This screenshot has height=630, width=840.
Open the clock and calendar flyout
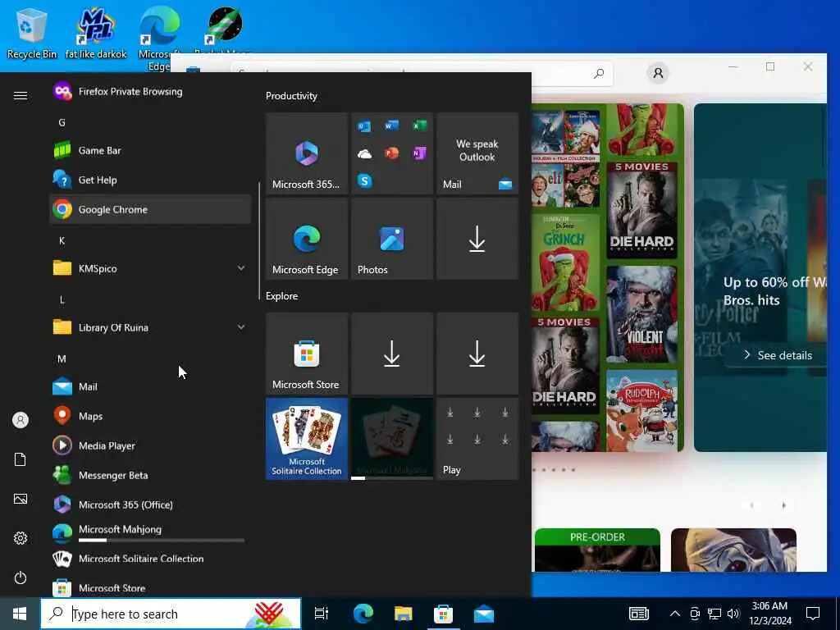point(769,614)
